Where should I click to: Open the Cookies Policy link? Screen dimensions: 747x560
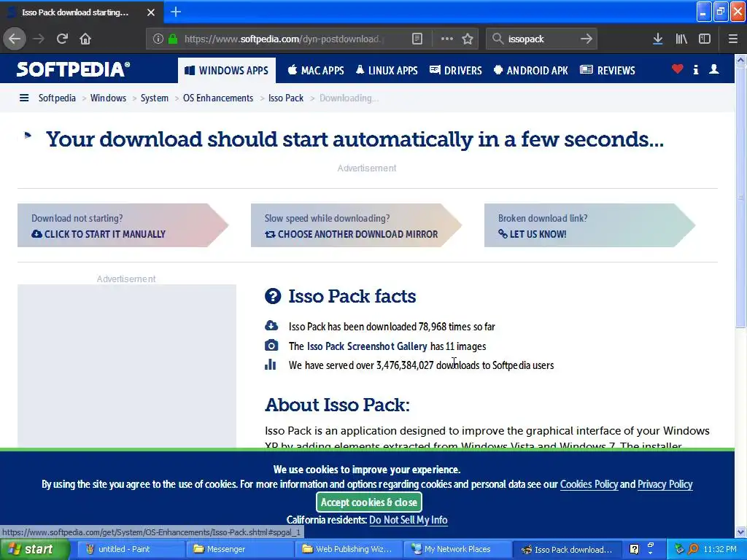(589, 484)
